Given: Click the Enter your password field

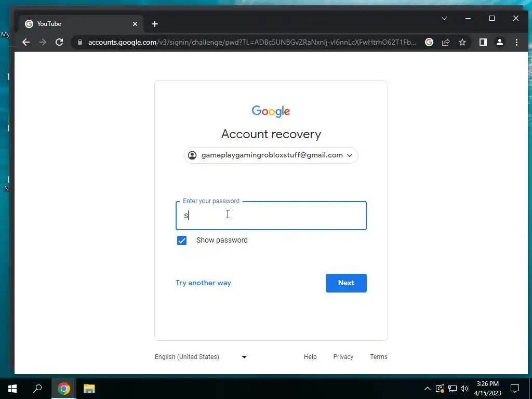Looking at the screenshot, I should point(271,216).
